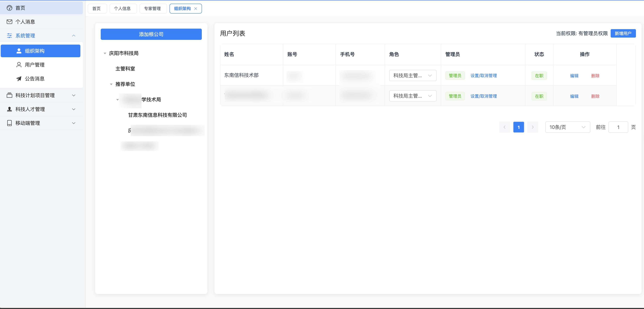The height and width of the screenshot is (309, 644).
Task: Expand the 移动端管理 submenu chevron
Action: (x=74, y=123)
